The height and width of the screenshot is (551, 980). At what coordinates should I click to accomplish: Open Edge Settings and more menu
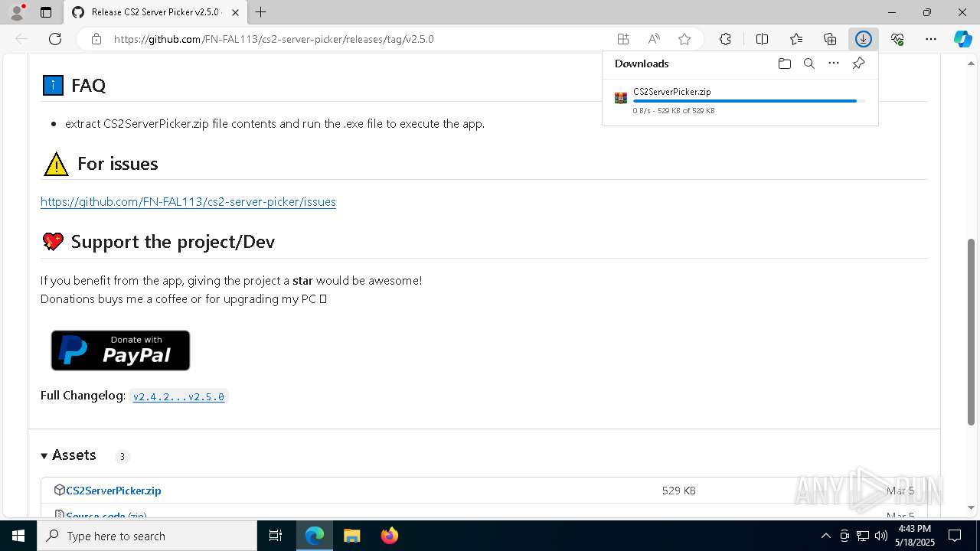click(931, 39)
